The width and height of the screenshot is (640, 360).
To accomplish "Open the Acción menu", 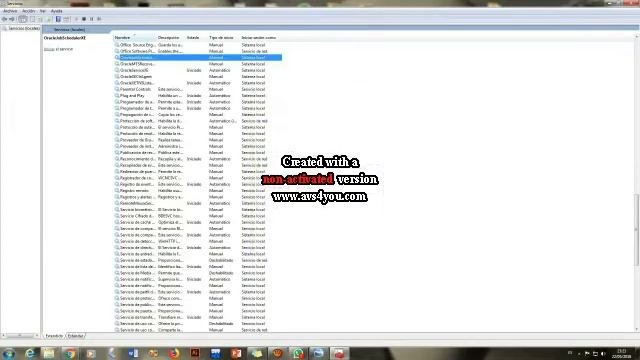I will [29, 11].
